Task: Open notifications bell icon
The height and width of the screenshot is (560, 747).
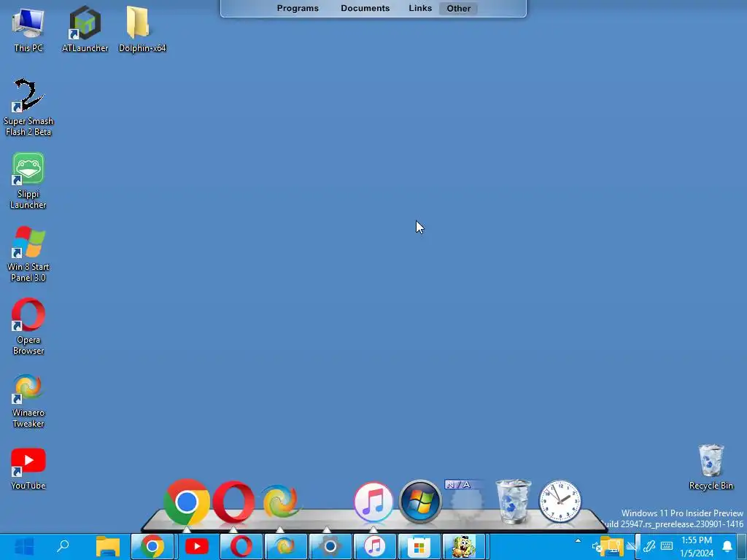Action: 727,546
